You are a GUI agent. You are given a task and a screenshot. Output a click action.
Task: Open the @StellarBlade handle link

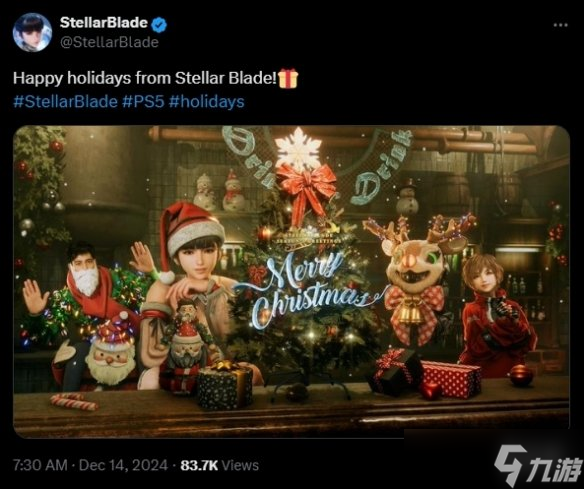click(110, 42)
